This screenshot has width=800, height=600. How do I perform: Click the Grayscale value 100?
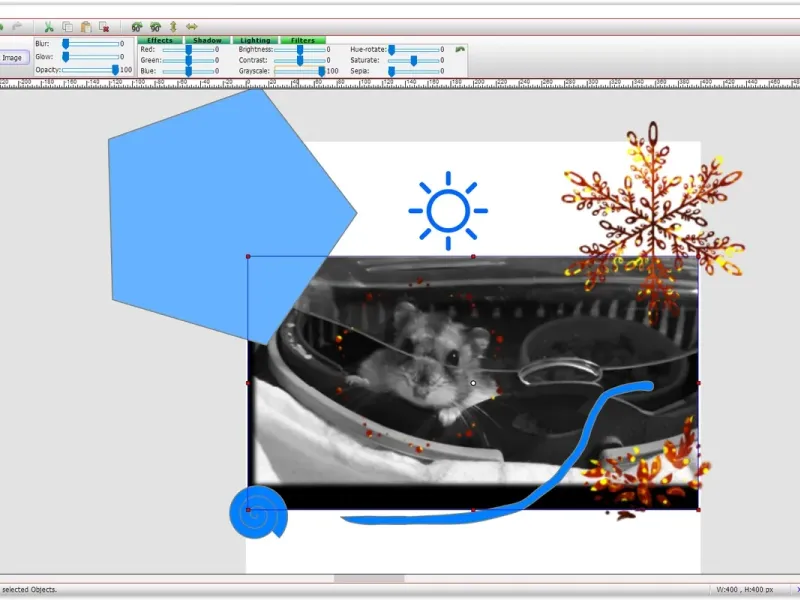[333, 71]
